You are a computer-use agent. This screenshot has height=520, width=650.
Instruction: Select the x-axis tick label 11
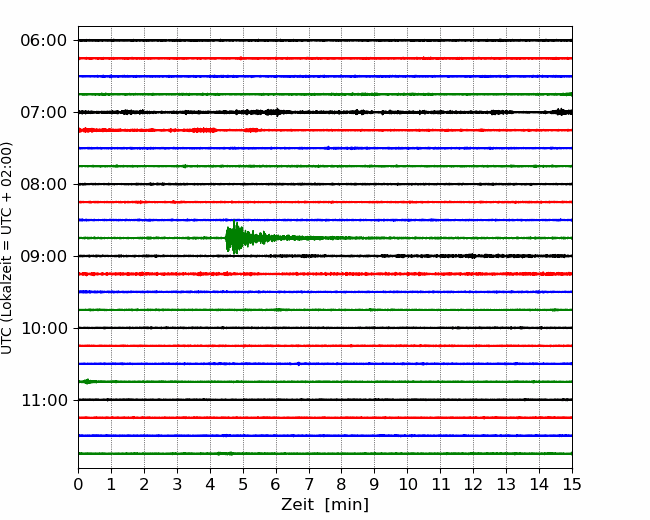pyautogui.click(x=440, y=484)
